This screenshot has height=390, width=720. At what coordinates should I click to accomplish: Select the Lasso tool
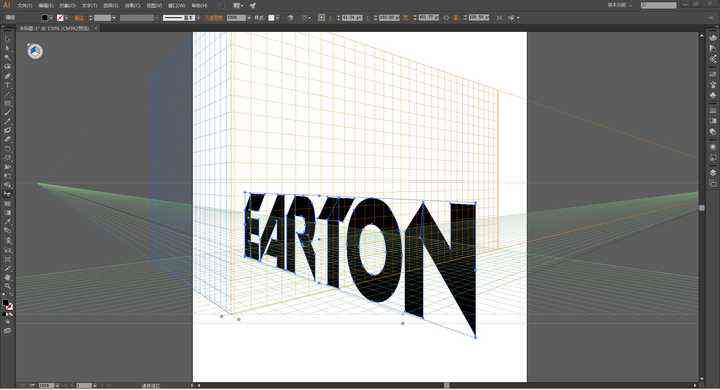click(x=7, y=67)
